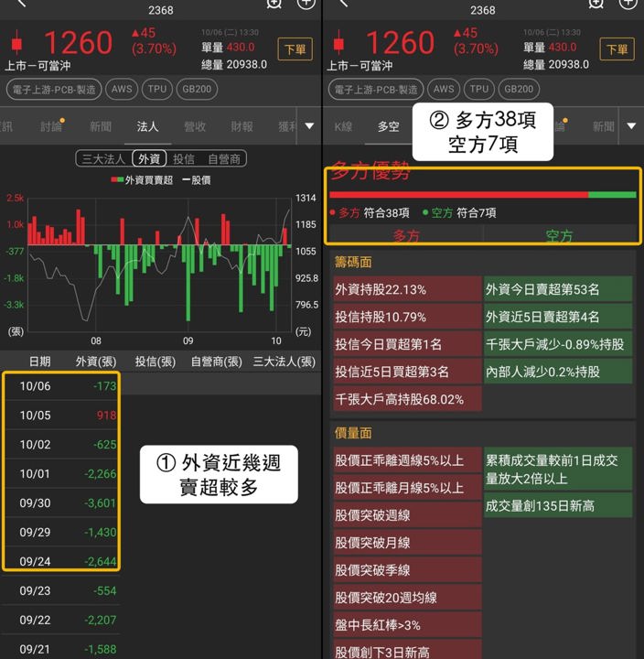Viewport: 644px width, 659px height.
Task: Select the AWS tag in left panel
Action: (122, 89)
